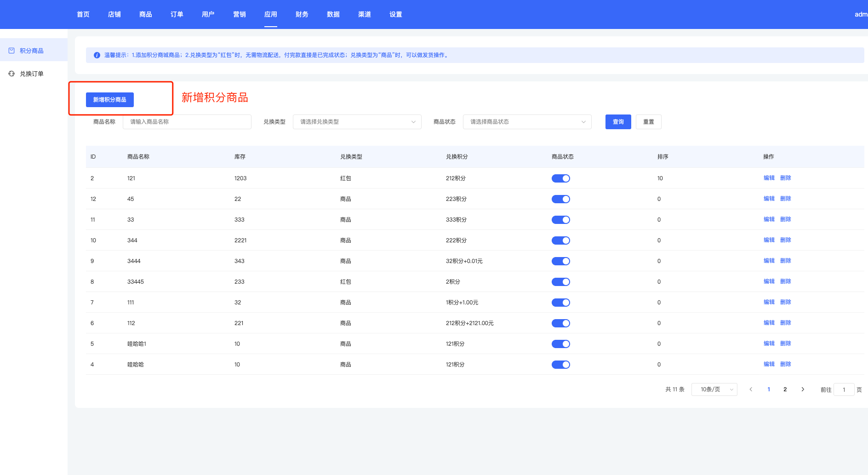Screen dimensions: 868x475
Task: Click previous page arrow in pagination
Action: (751, 389)
